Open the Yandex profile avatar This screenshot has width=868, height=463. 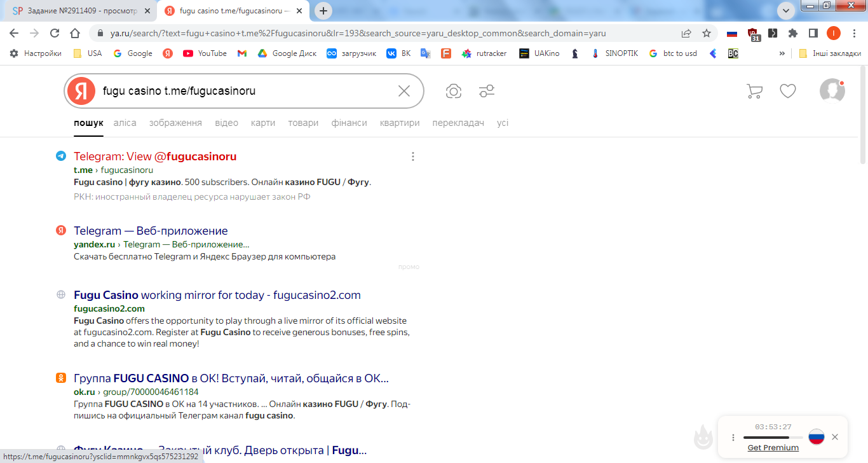(x=832, y=90)
